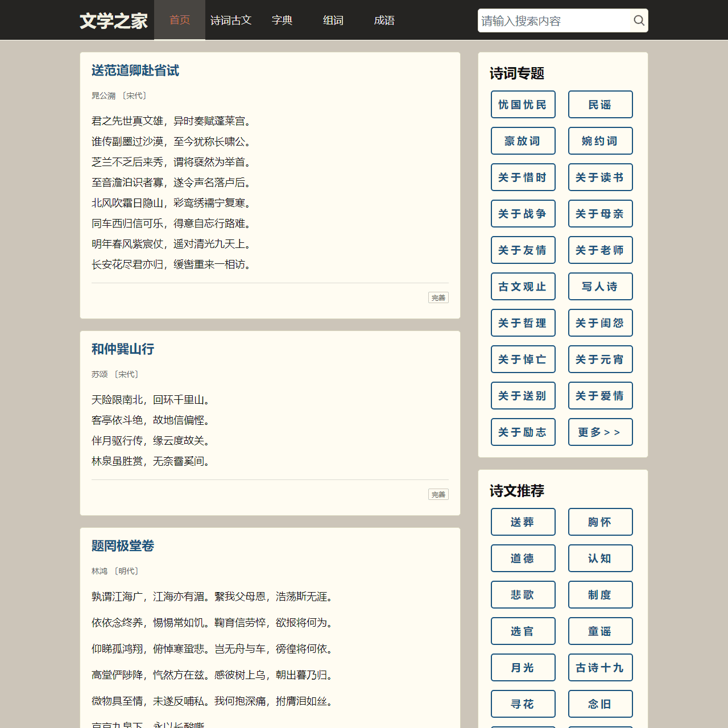Open the 选官 tag
Image resolution: width=728 pixels, height=728 pixels.
pyautogui.click(x=523, y=631)
